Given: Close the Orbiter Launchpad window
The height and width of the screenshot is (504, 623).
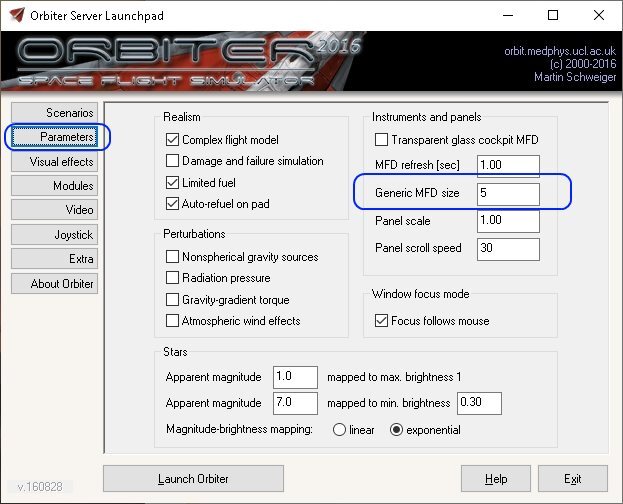Looking at the screenshot, I should click(599, 16).
